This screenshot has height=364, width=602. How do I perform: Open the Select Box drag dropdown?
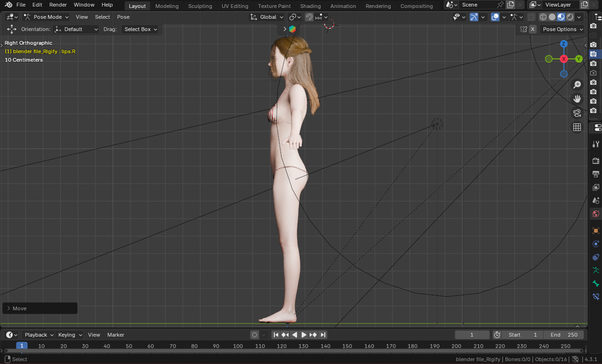tap(140, 29)
